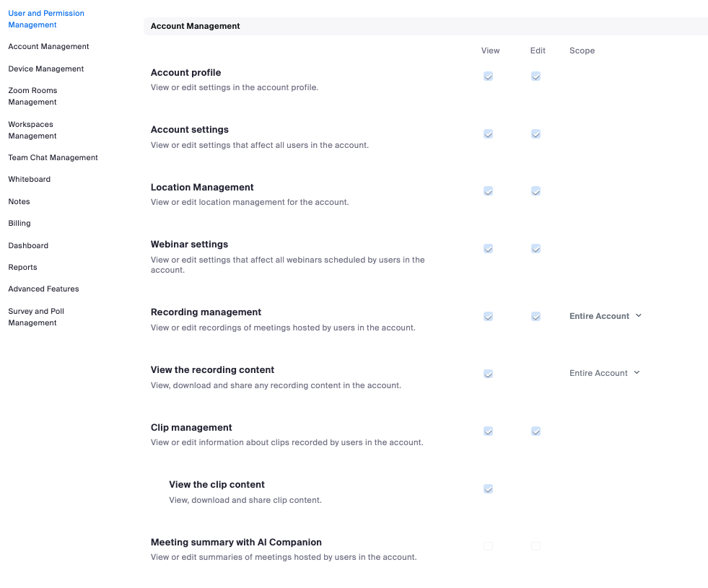Go to Device Management in sidebar

point(46,69)
